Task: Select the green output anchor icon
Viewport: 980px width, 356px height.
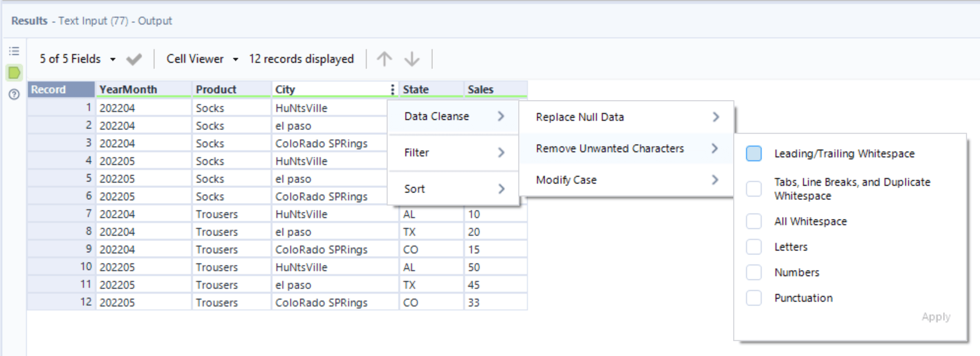Action: tap(14, 73)
